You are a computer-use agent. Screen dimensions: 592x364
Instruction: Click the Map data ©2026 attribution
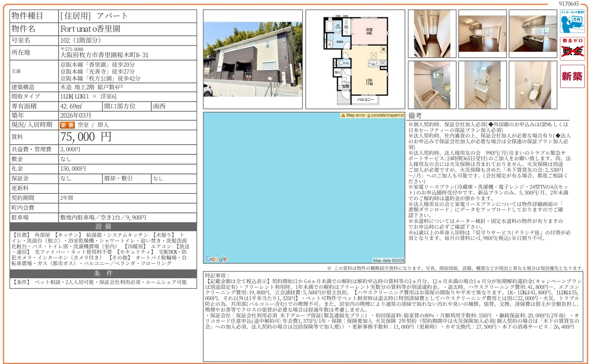pos(388,260)
